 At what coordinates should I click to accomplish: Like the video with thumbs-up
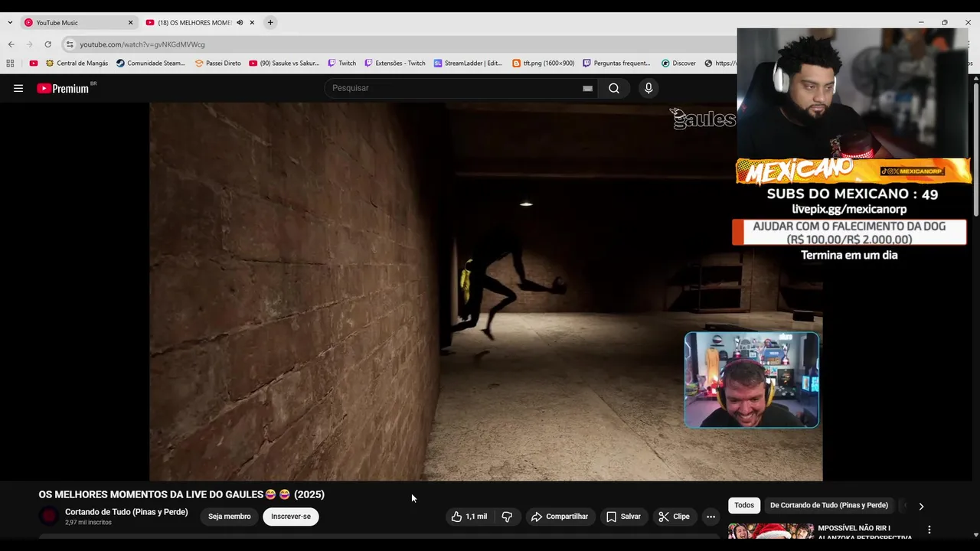pyautogui.click(x=469, y=517)
